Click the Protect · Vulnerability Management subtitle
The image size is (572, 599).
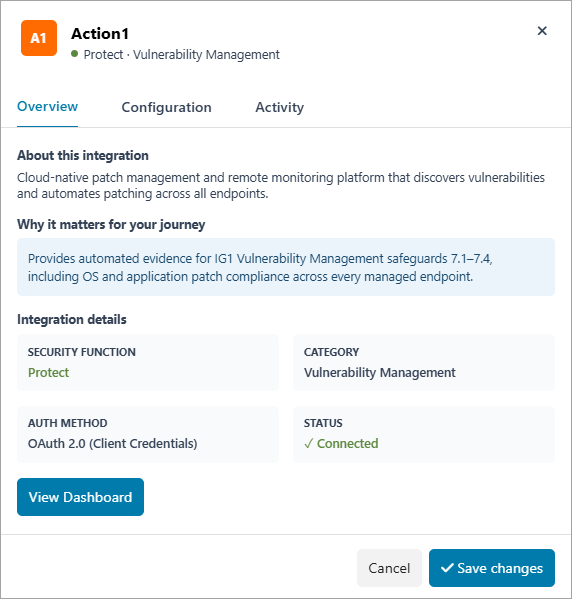pos(181,55)
